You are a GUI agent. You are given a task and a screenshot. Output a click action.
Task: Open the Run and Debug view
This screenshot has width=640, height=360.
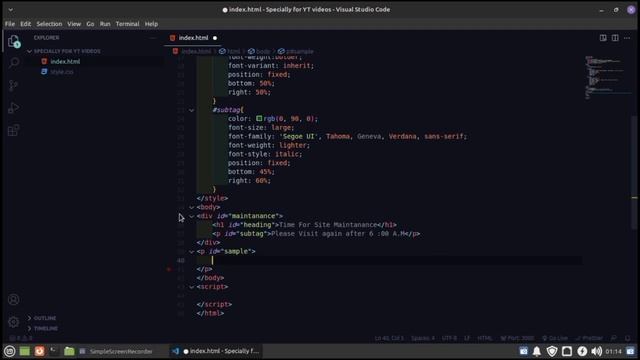coord(13,108)
